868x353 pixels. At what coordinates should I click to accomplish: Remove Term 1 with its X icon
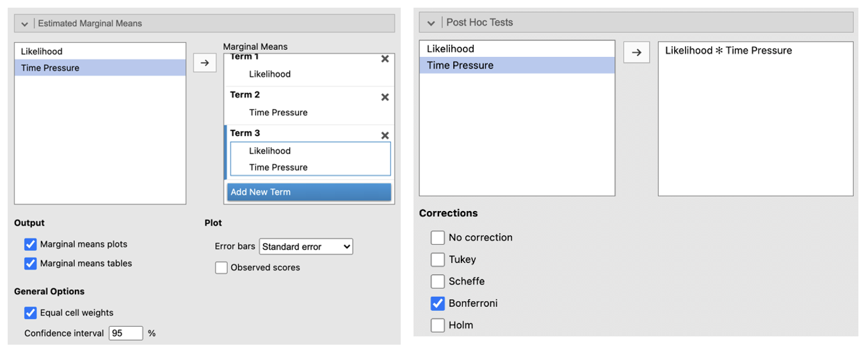click(x=385, y=59)
